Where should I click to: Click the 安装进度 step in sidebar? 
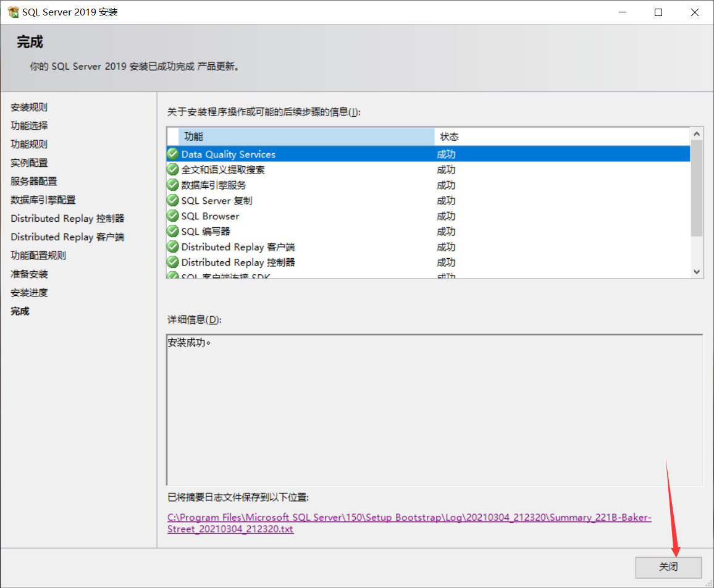coord(29,292)
